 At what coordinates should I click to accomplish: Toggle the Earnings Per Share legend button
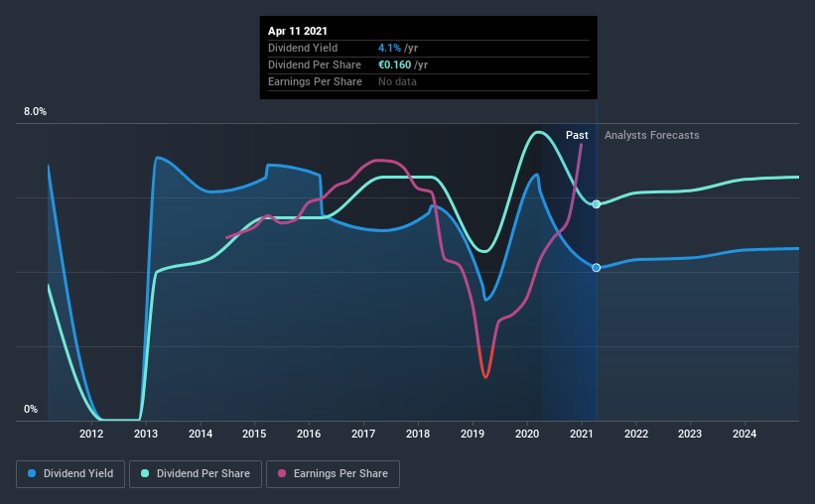point(333,474)
